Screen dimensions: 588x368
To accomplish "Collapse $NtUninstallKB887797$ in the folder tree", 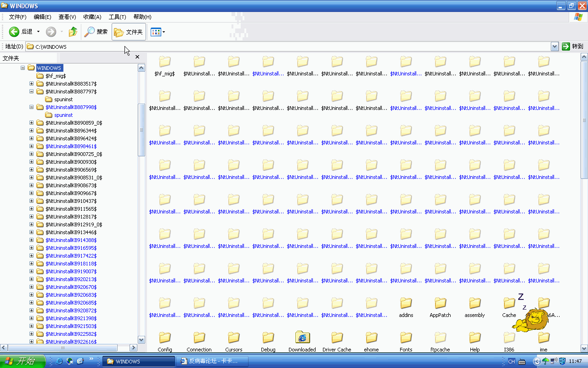I will click(31, 92).
